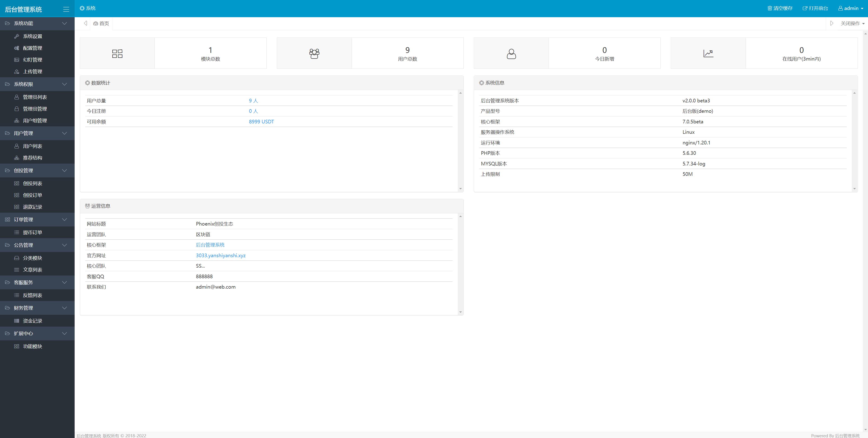
Task: Click the tabs scroll-left arrow icon
Action: click(85, 23)
